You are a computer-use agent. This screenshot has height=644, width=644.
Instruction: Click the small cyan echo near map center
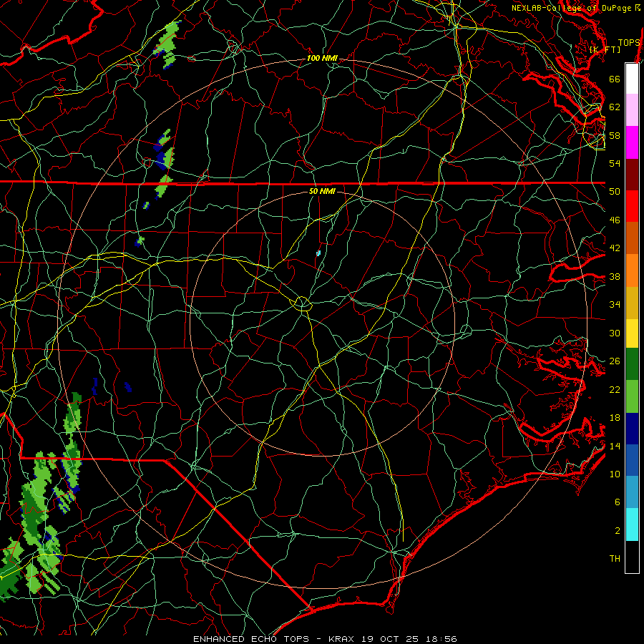318,253
